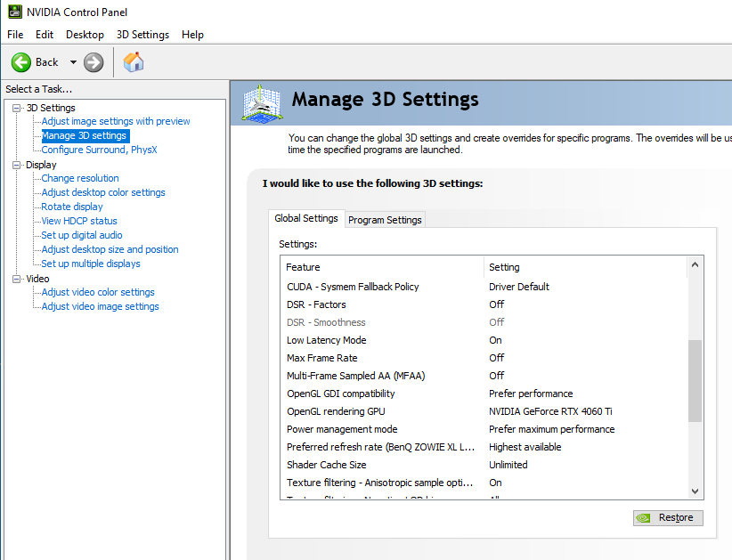Open Adjust desktop color settings
Image resolution: width=732 pixels, height=560 pixels.
point(103,192)
